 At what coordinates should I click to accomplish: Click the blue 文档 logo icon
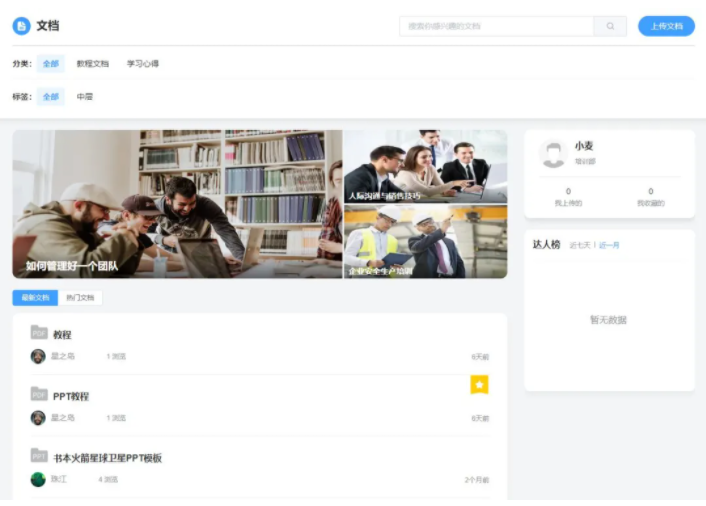click(x=21, y=26)
